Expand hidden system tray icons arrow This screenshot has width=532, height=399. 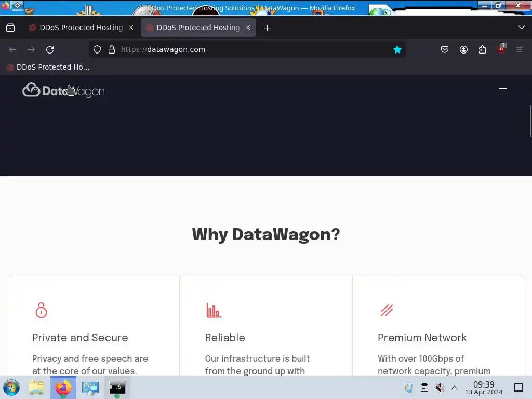pyautogui.click(x=455, y=388)
